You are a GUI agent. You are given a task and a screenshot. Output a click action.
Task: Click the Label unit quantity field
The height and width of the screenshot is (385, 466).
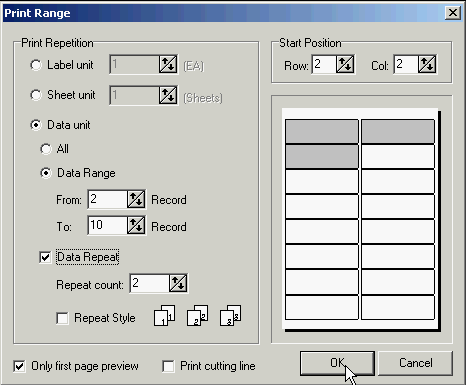(x=135, y=64)
